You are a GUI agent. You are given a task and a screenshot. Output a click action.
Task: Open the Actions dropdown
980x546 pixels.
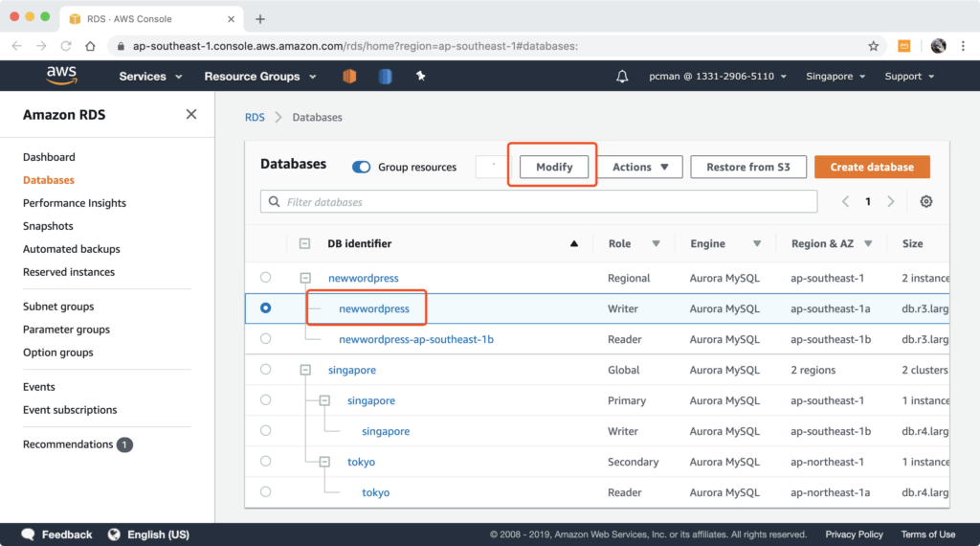[640, 167]
